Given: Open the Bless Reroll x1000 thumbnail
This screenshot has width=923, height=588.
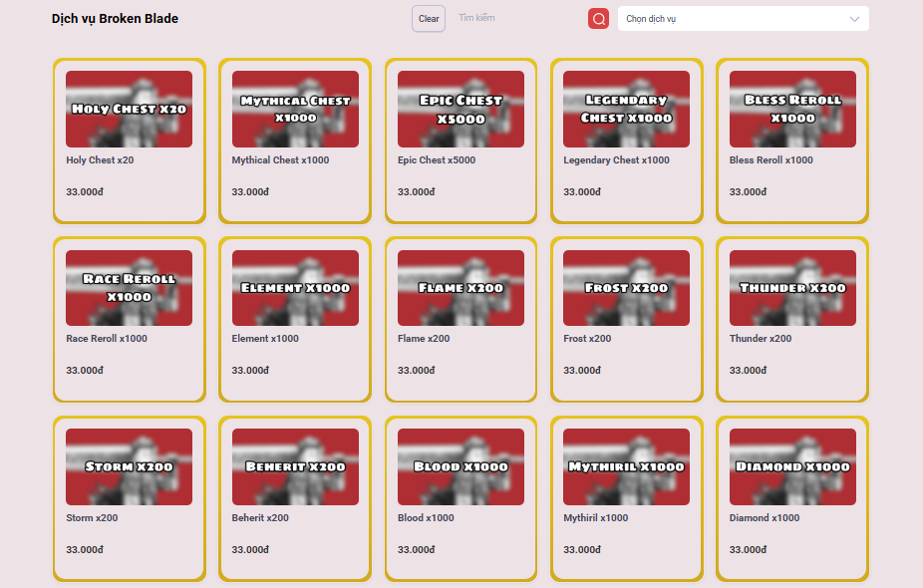Looking at the screenshot, I should click(792, 109).
